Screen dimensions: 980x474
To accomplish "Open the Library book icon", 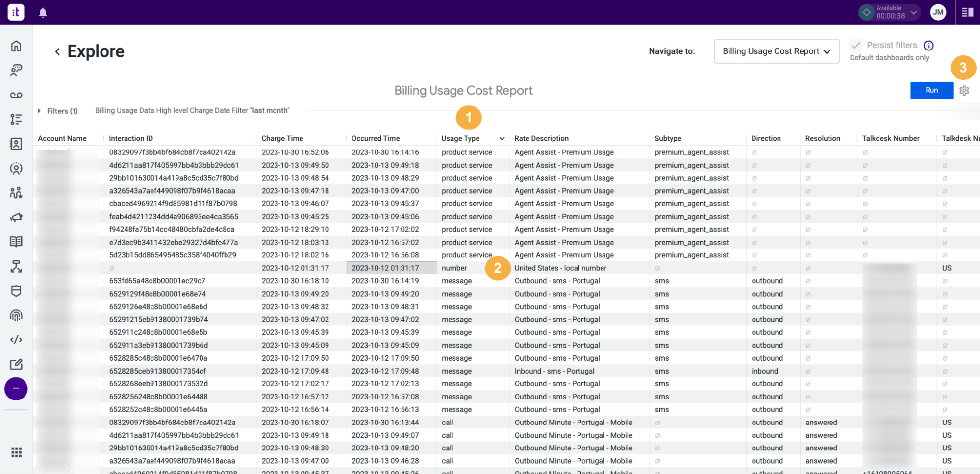I will click(x=16, y=241).
